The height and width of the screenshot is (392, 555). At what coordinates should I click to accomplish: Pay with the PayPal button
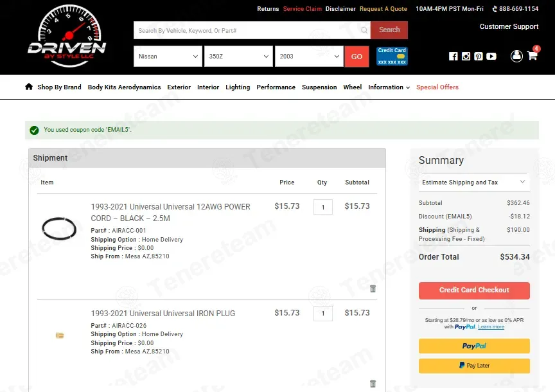[474, 346]
